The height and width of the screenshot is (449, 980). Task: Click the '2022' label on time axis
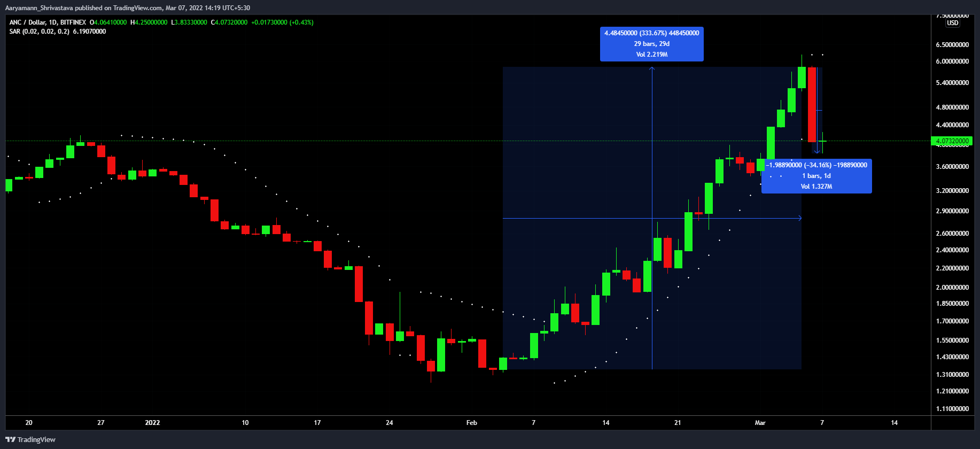click(152, 423)
